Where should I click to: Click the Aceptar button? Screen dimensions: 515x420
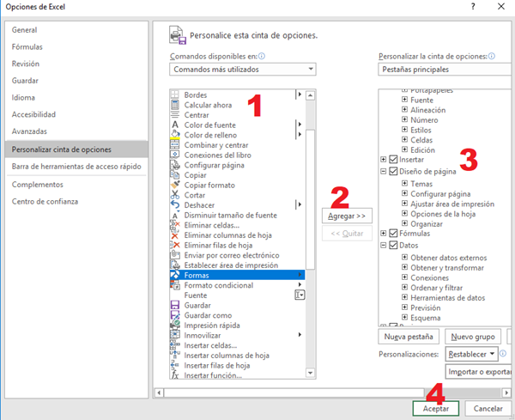435,409
